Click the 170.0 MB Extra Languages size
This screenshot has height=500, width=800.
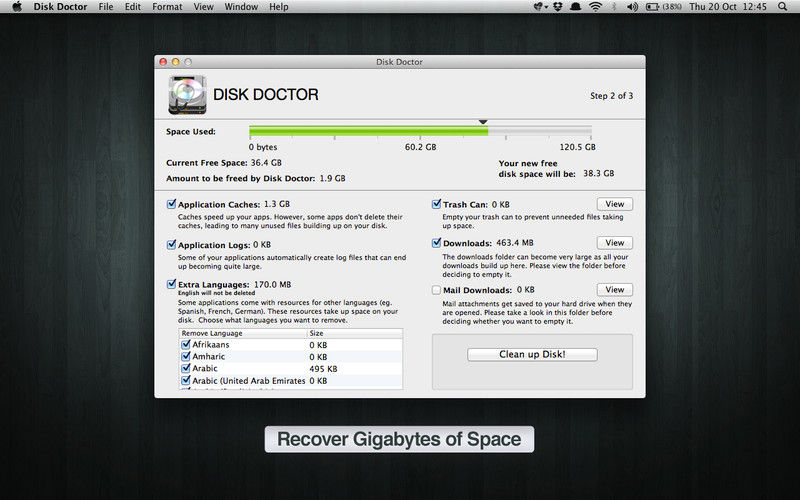click(272, 284)
